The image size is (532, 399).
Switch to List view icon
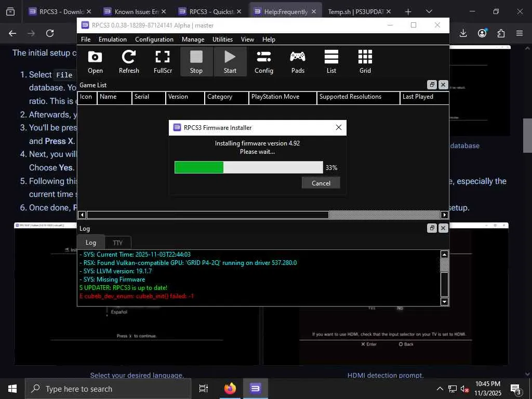(331, 62)
